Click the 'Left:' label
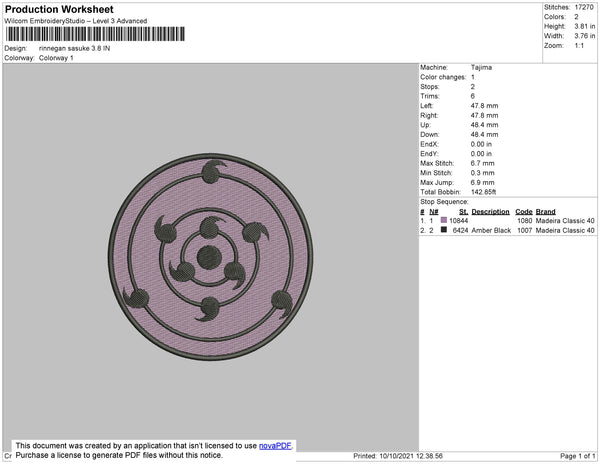 [427, 106]
